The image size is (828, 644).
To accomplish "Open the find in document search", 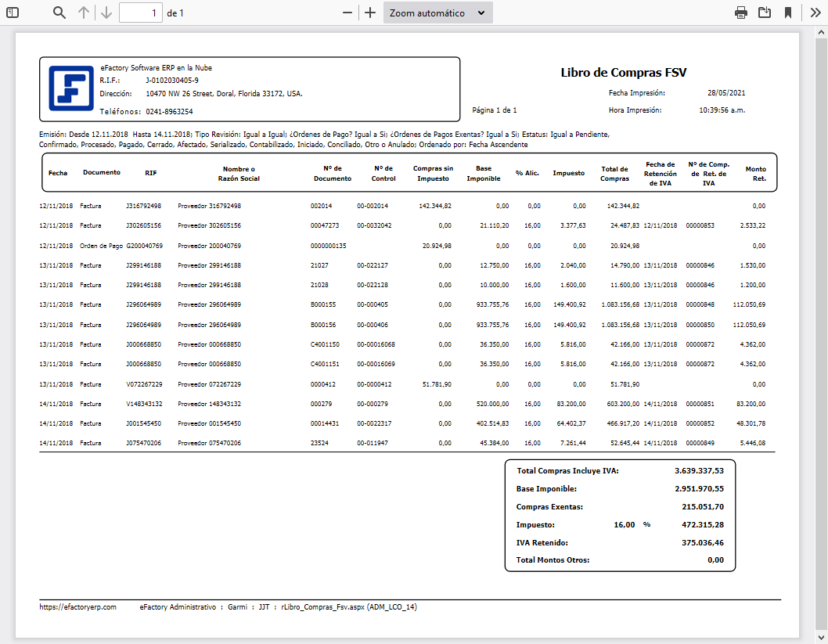I will [x=59, y=13].
